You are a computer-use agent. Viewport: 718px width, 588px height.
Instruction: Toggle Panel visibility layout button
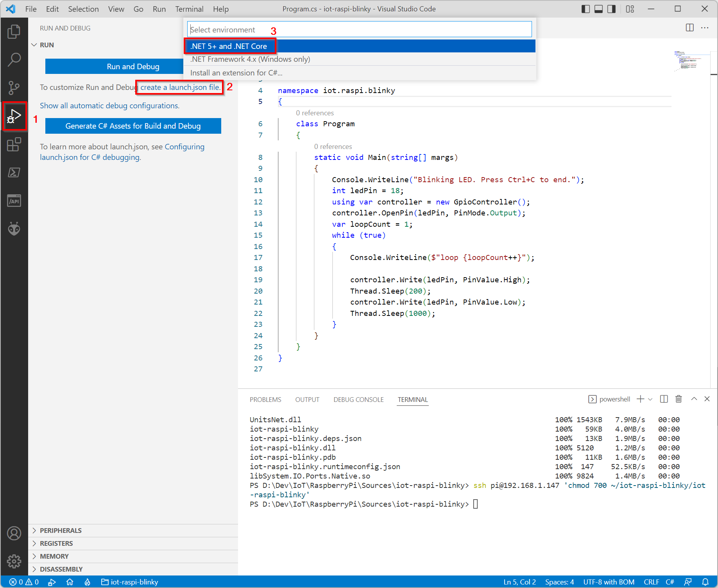pyautogui.click(x=598, y=9)
